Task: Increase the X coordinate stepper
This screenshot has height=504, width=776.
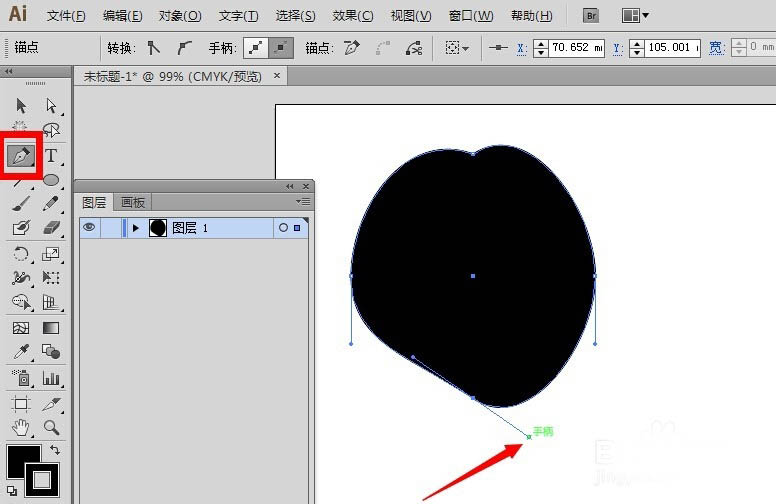Action: [x=541, y=44]
